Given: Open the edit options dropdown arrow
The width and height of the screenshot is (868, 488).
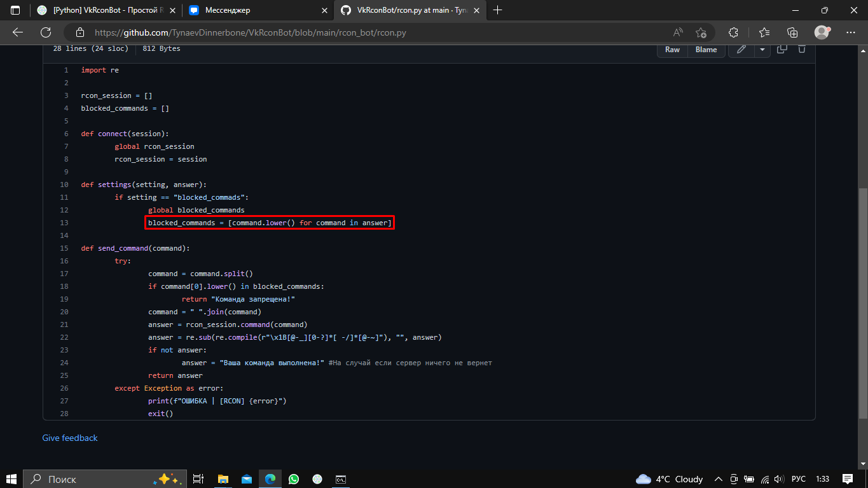Looking at the screenshot, I should click(762, 49).
